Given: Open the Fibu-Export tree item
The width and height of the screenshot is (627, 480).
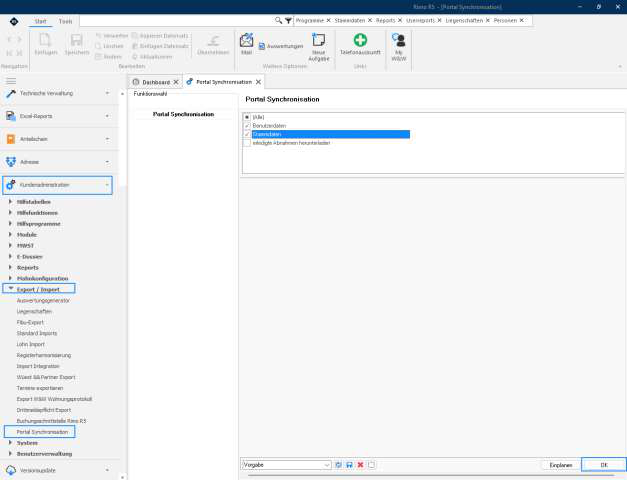Looking at the screenshot, I should tap(30, 322).
